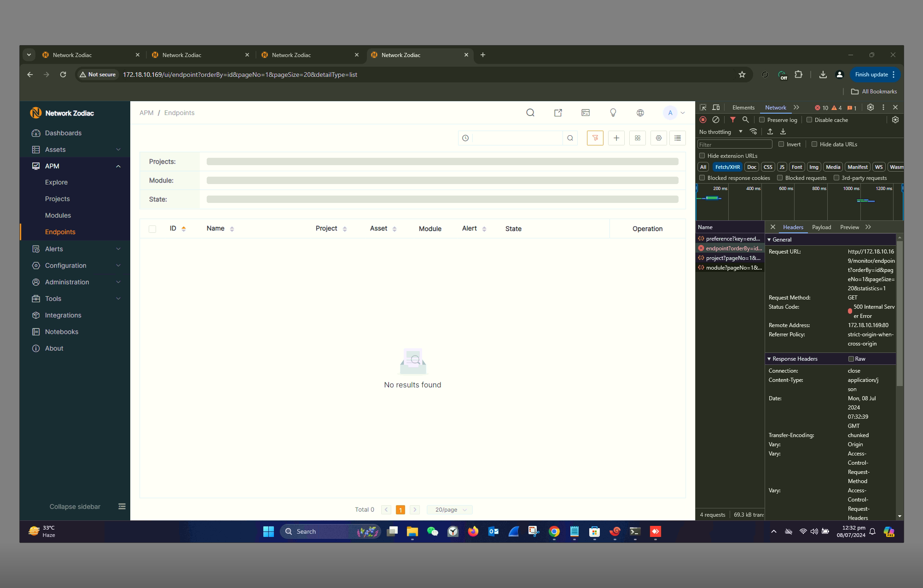Image resolution: width=923 pixels, height=588 pixels.
Task: Switch to the Payload tab
Action: [821, 227]
